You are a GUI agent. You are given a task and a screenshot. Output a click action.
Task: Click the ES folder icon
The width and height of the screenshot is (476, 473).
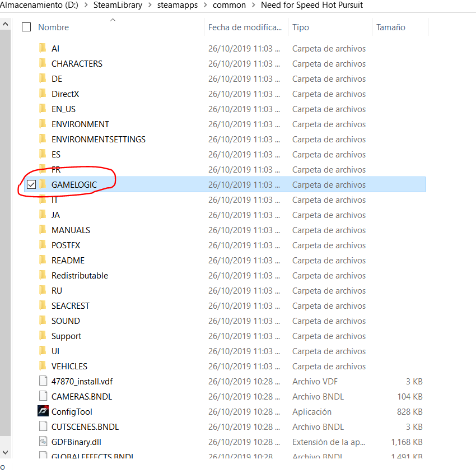pyautogui.click(x=43, y=154)
